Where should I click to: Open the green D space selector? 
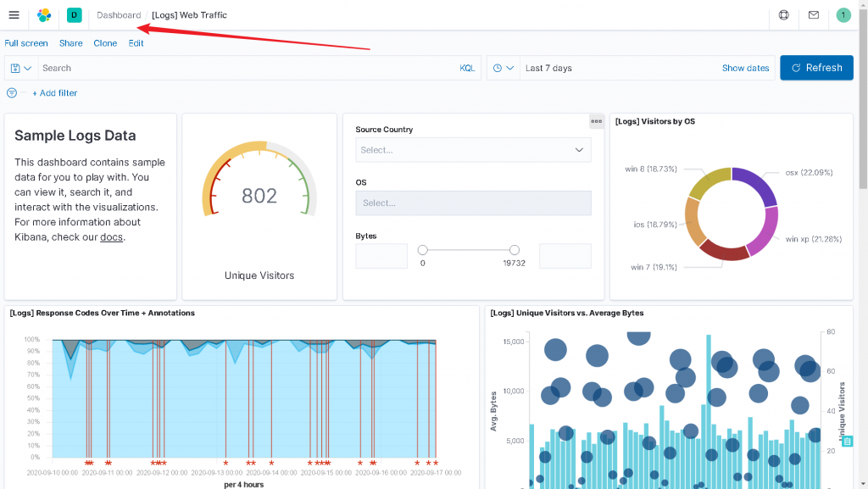point(75,15)
